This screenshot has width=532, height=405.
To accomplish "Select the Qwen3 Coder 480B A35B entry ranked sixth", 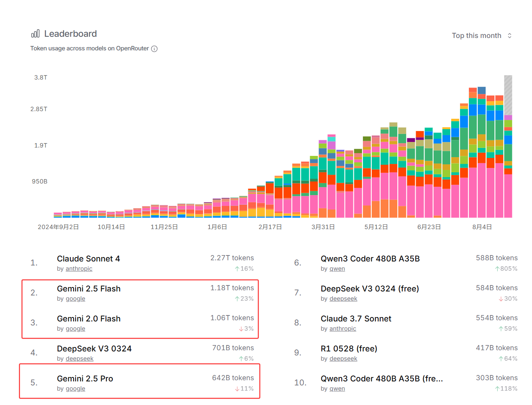I will (x=370, y=259).
